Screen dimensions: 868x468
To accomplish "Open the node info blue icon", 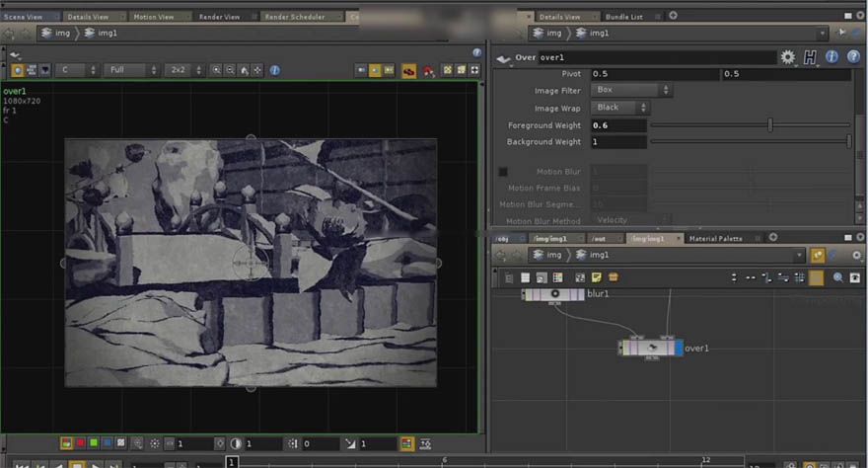I will 832,56.
